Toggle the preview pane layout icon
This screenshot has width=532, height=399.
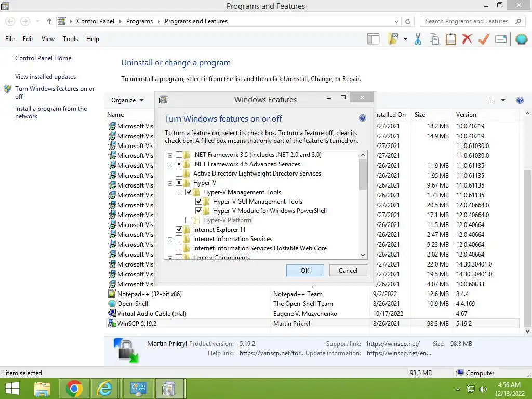point(373,39)
